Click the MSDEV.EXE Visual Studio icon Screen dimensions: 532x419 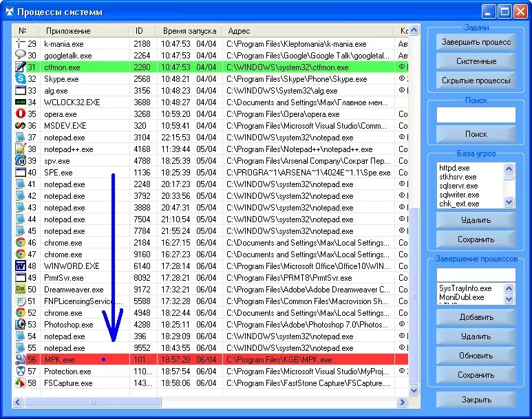pos(21,125)
